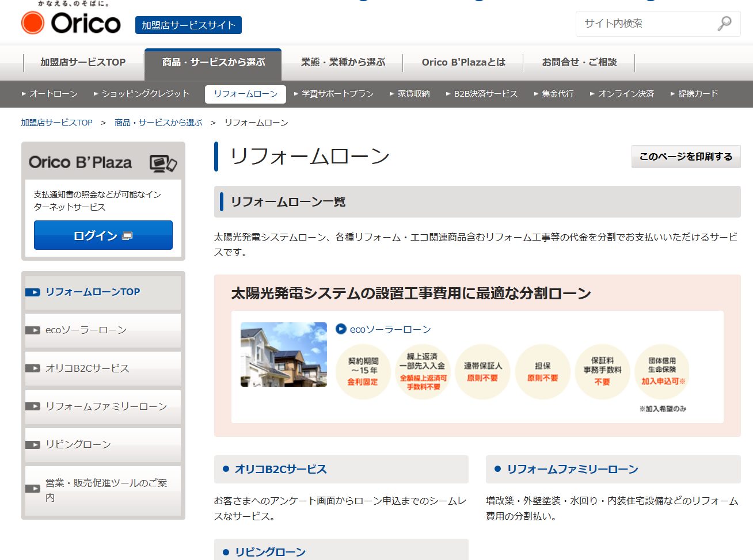Select オンライン決済 in the submenu
The height and width of the screenshot is (560, 753).
coord(622,94)
